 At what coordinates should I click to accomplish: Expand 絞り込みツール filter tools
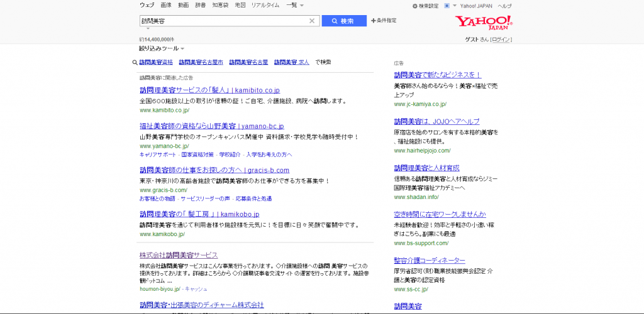pos(162,48)
